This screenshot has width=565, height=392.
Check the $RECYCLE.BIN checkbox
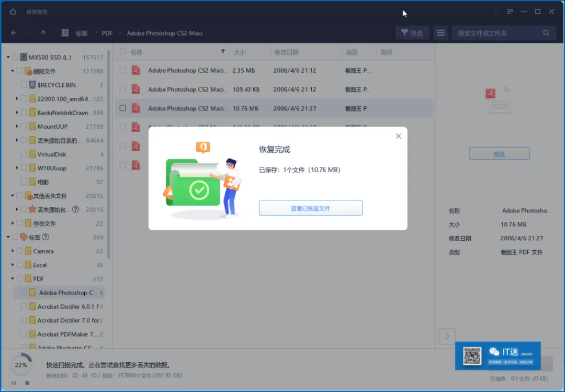24,85
